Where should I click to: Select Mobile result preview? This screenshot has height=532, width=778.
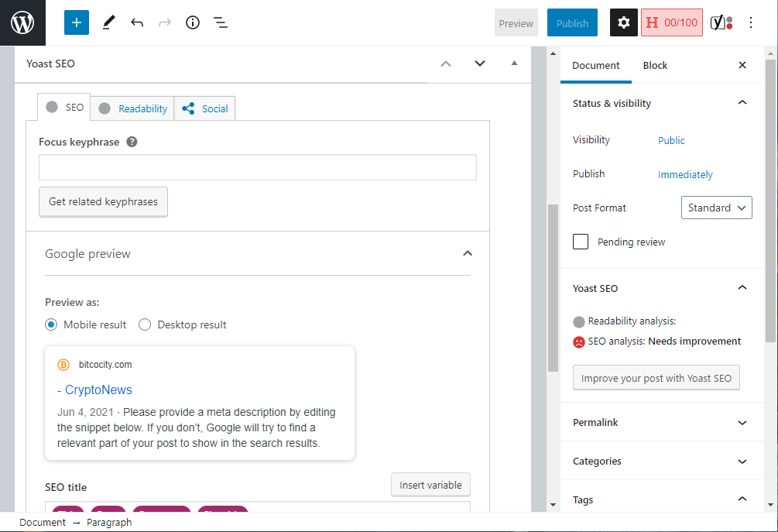click(51, 324)
